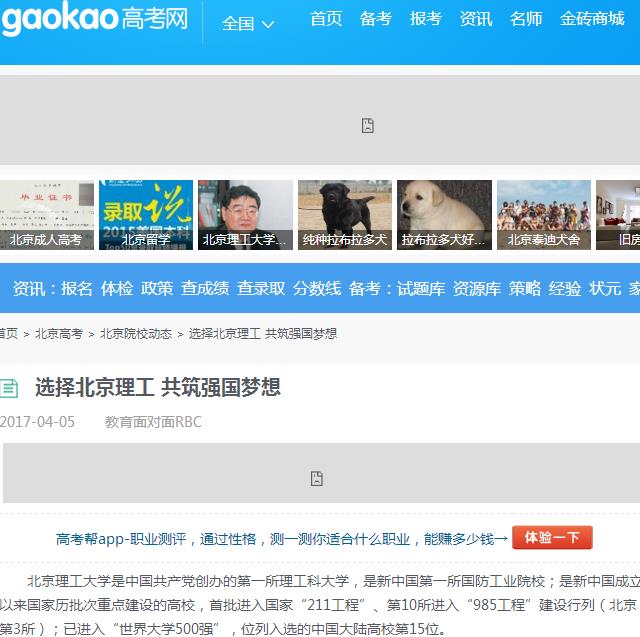Screen dimensions: 640x637
Task: Open 金砖商城 from the top menu
Action: click(592, 19)
